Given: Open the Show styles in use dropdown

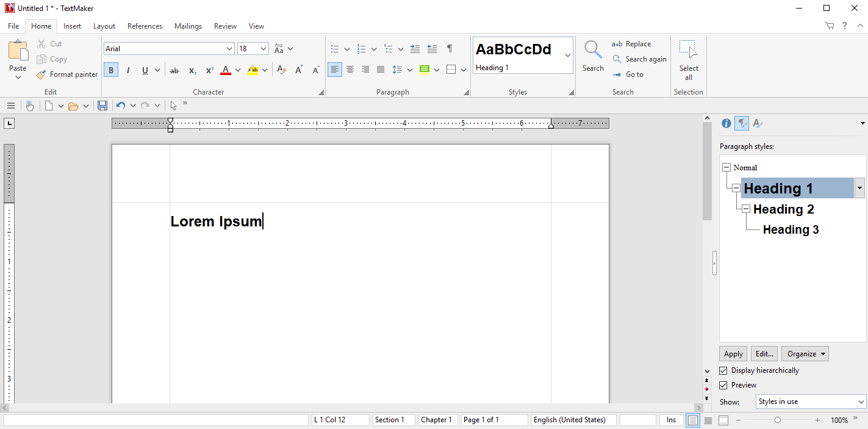Looking at the screenshot, I should pyautogui.click(x=811, y=402).
